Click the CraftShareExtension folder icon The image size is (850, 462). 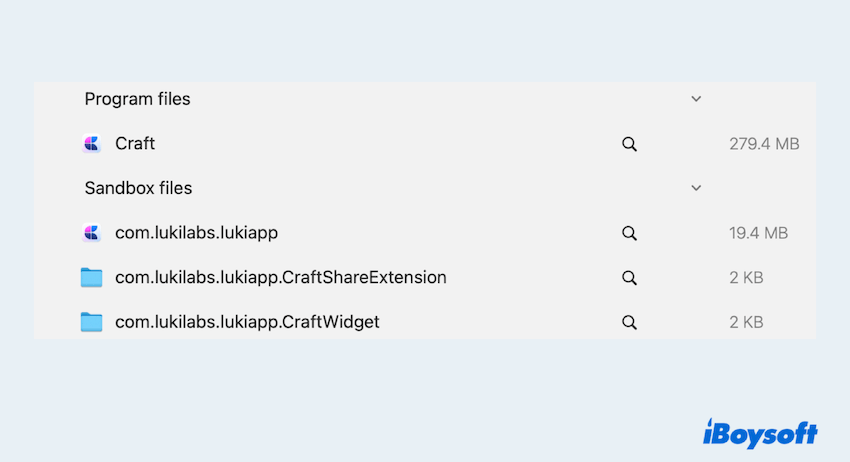[x=92, y=277]
